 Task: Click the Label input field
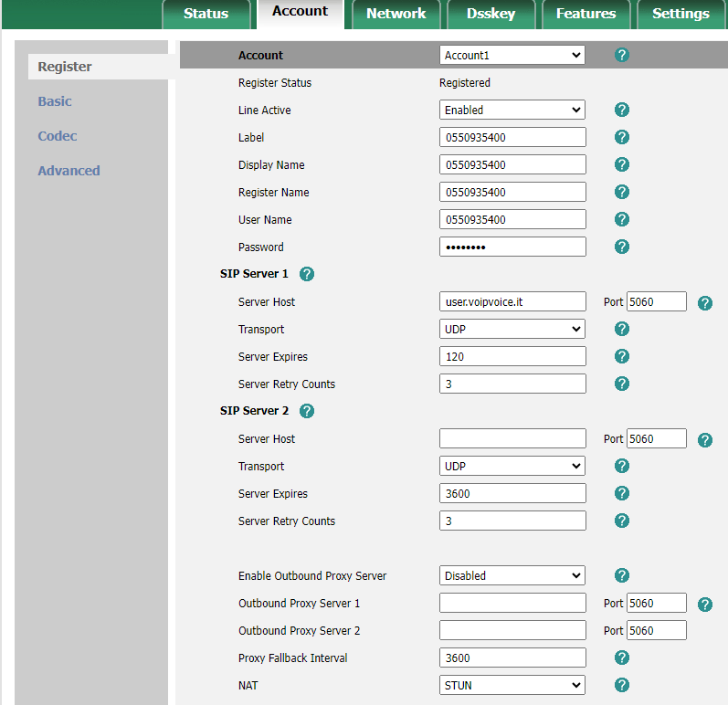[x=512, y=137]
